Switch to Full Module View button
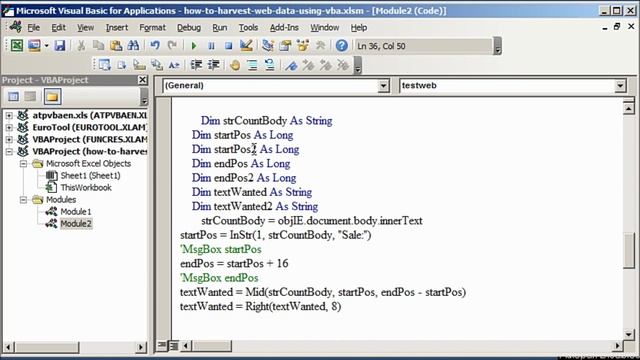 [173, 346]
